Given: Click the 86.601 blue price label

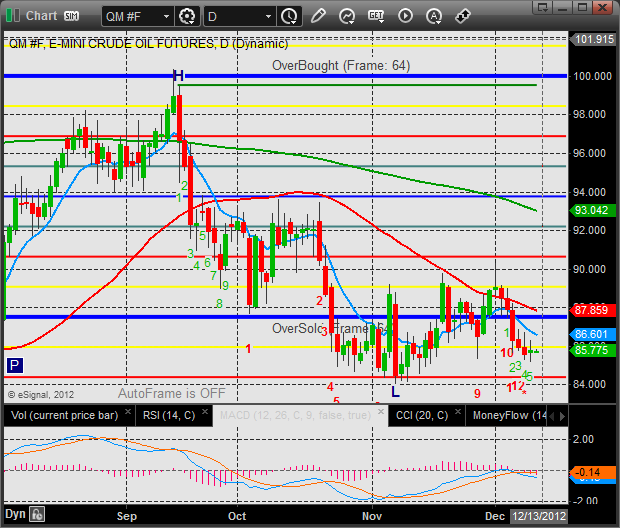Looking at the screenshot, I should tap(592, 334).
